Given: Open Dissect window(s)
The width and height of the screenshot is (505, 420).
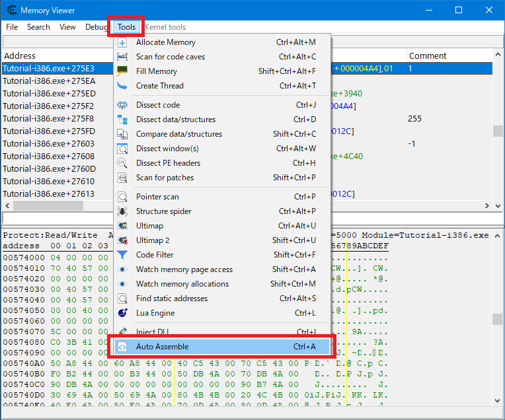Looking at the screenshot, I should pos(222,149).
